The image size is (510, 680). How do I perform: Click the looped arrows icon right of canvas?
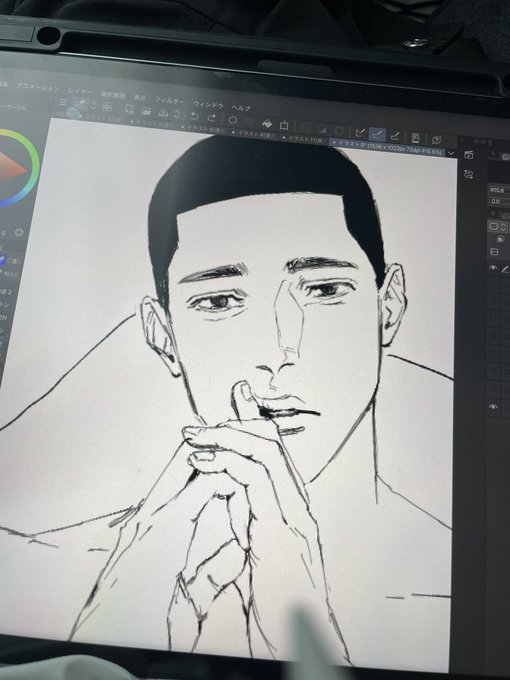click(x=468, y=174)
